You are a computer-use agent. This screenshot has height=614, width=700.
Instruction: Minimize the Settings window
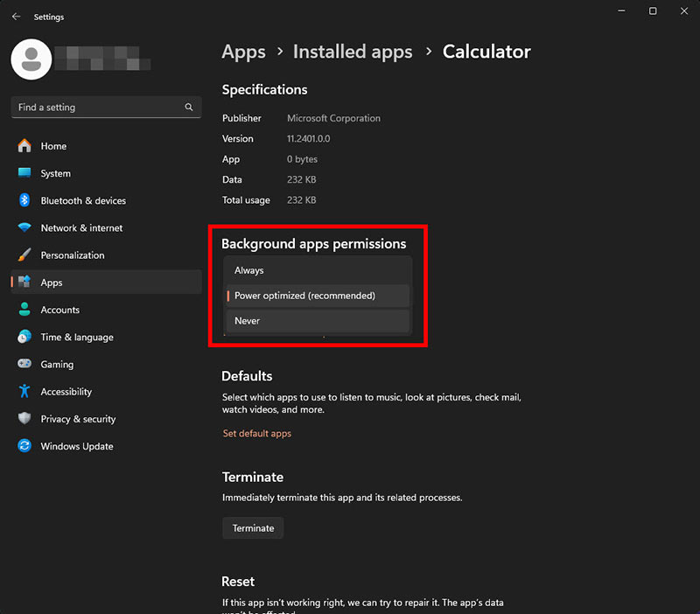pos(621,10)
